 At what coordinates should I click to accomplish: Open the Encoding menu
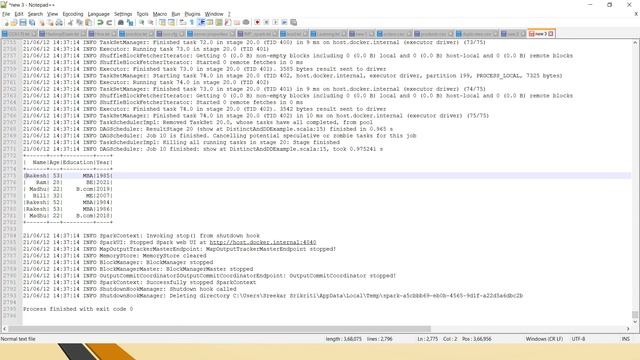[73, 14]
